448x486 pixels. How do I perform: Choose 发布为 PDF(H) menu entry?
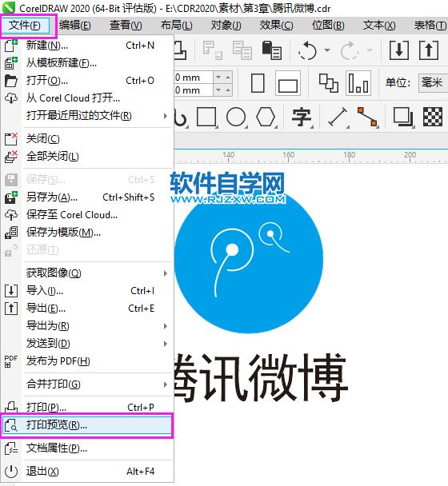(x=87, y=361)
